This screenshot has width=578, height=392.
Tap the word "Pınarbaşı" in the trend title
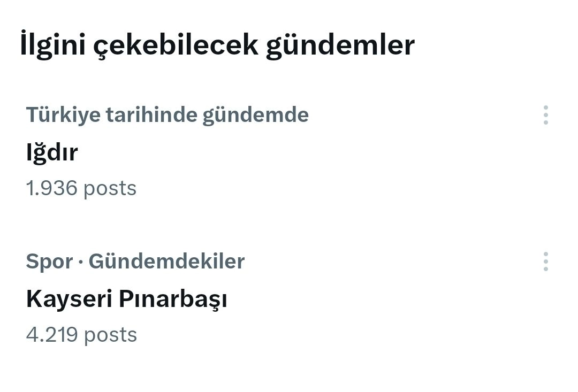coord(172,299)
